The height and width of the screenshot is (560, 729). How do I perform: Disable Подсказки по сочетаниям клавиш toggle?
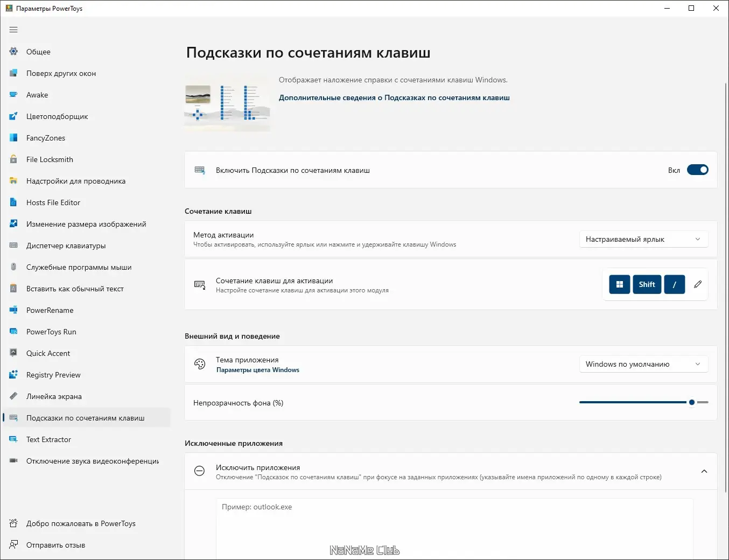697,170
